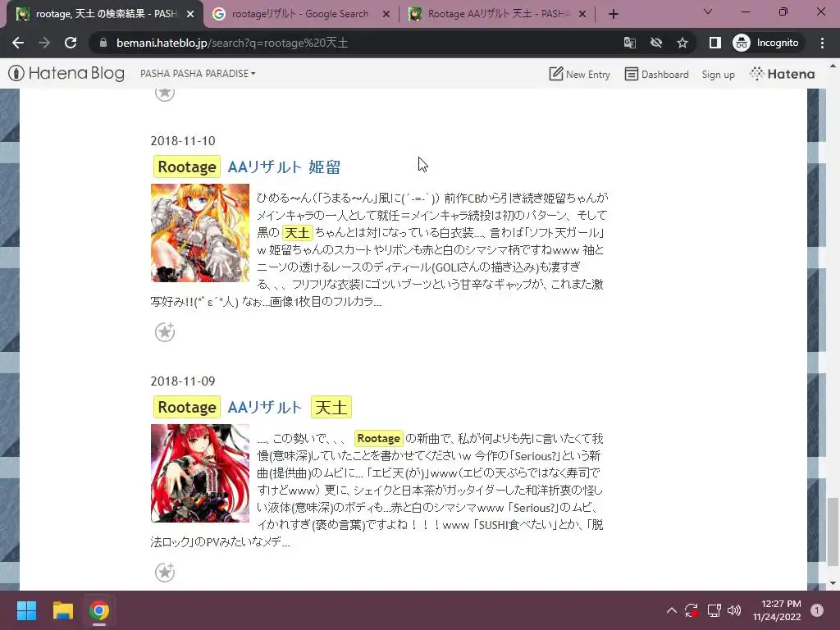Open the Hatena Blog logo link
Screen dimensions: 840x630
point(66,73)
